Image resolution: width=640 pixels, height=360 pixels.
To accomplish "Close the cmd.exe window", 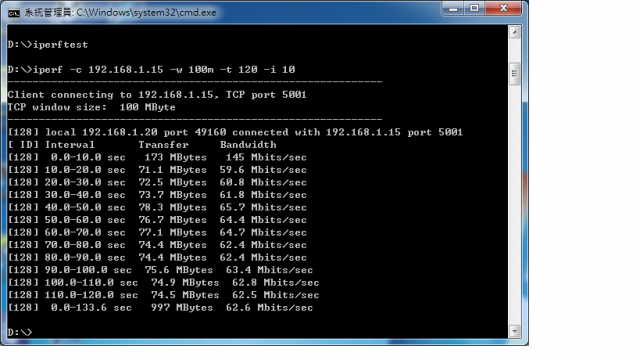I will point(503,9).
